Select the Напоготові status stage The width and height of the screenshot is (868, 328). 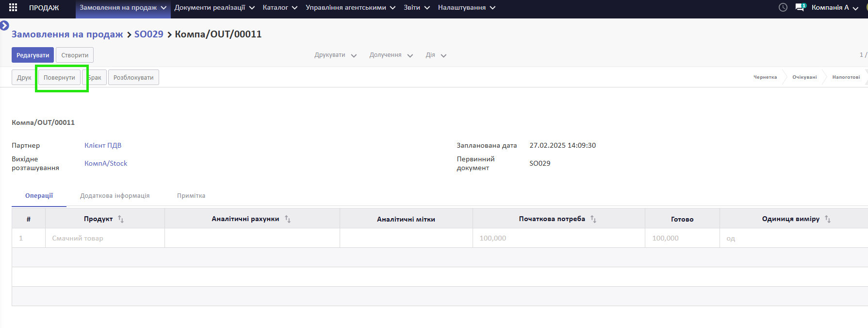[846, 77]
